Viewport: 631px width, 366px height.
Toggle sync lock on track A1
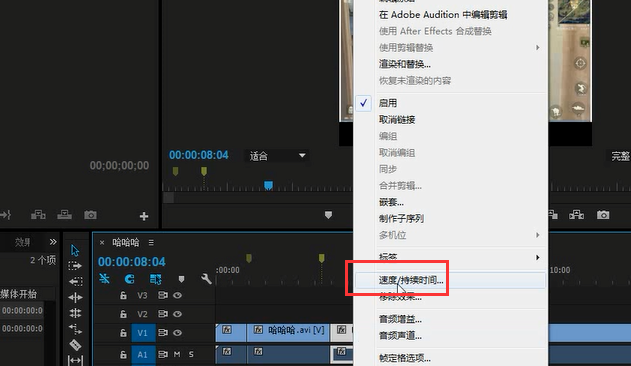[163, 355]
